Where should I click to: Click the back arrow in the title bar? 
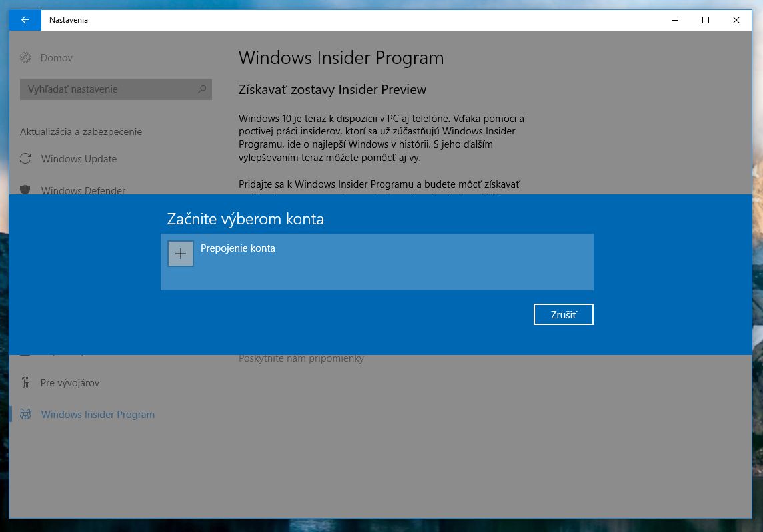pos(25,20)
